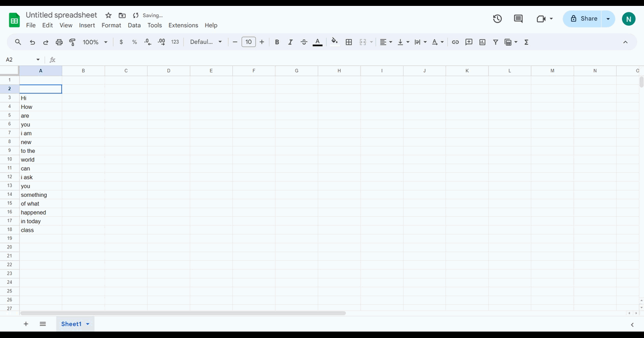Viewport: 644px width, 338px height.
Task: Open more number formats (123)
Action: pyautogui.click(x=175, y=42)
